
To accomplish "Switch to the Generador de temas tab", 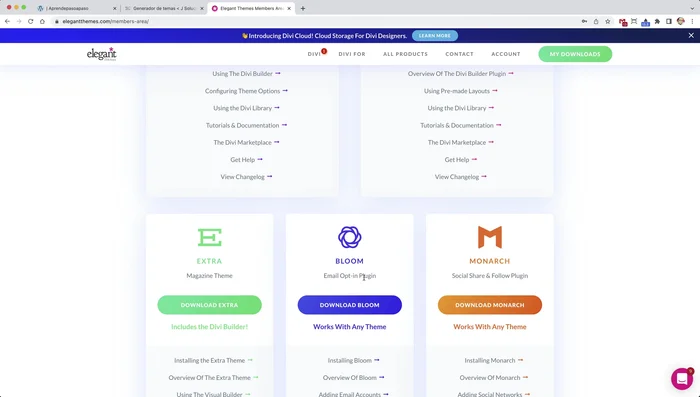I will (163, 8).
